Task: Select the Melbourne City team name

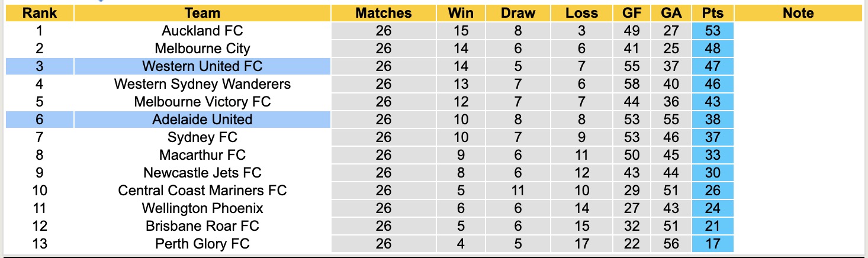Action: pyautogui.click(x=202, y=49)
